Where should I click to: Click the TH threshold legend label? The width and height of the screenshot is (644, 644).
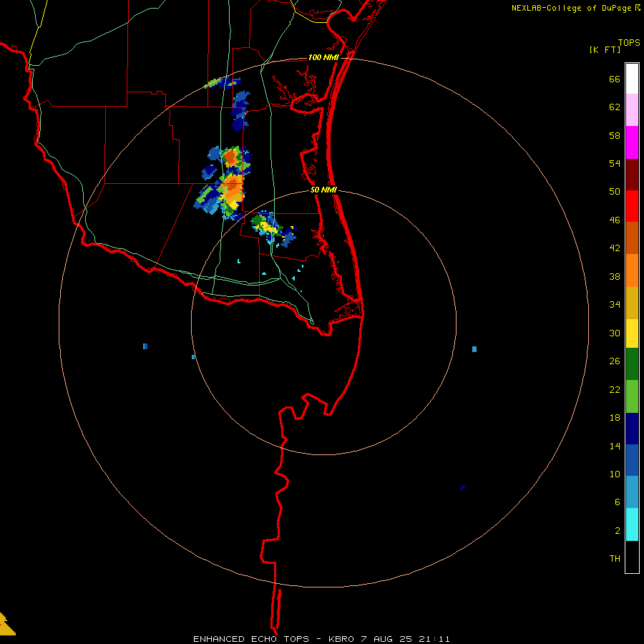pos(615,559)
